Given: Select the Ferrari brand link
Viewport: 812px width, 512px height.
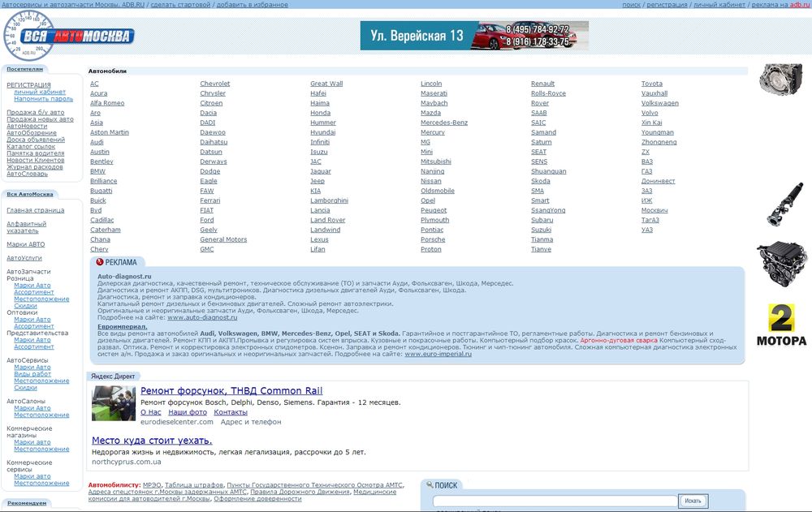Looking at the screenshot, I should (x=210, y=200).
